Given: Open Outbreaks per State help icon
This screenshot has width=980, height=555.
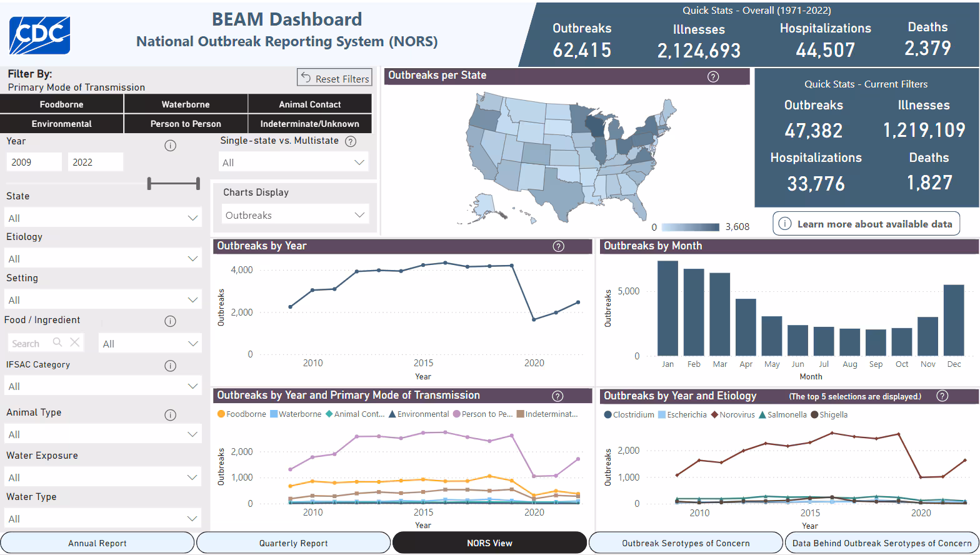Looking at the screenshot, I should click(713, 76).
